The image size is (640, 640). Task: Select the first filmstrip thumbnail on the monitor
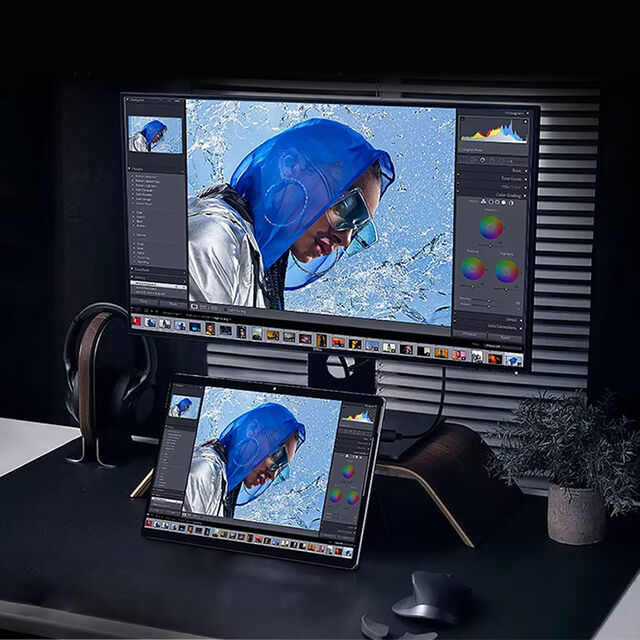137,321
